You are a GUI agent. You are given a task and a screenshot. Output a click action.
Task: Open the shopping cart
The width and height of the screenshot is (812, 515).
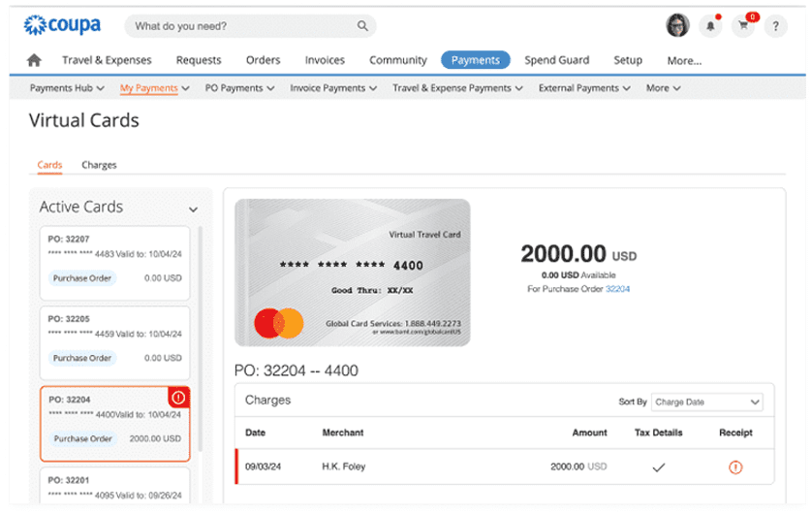(x=744, y=25)
